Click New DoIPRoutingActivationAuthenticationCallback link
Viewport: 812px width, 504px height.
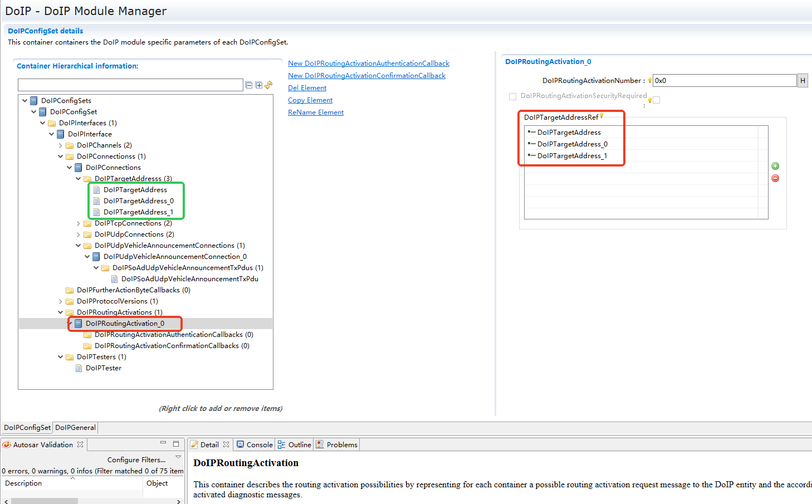368,63
